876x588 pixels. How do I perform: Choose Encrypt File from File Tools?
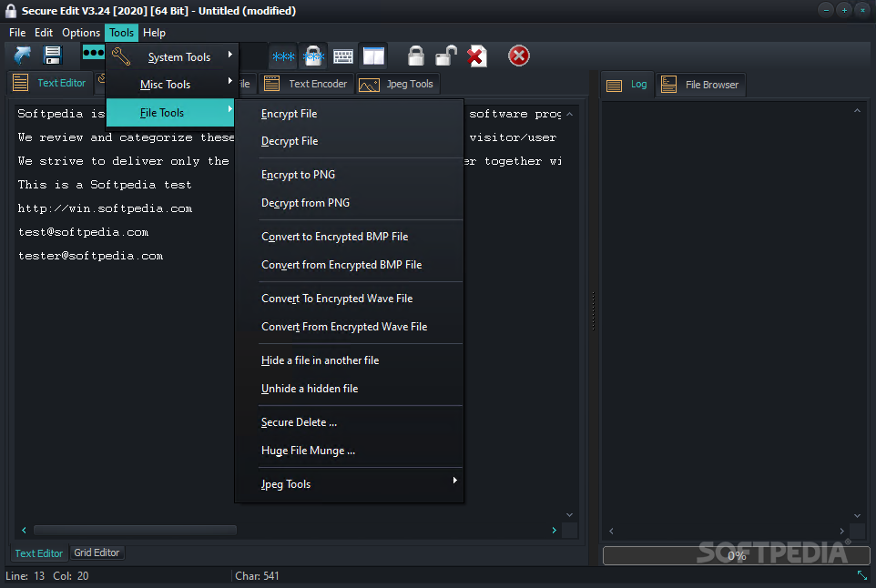pos(350,114)
